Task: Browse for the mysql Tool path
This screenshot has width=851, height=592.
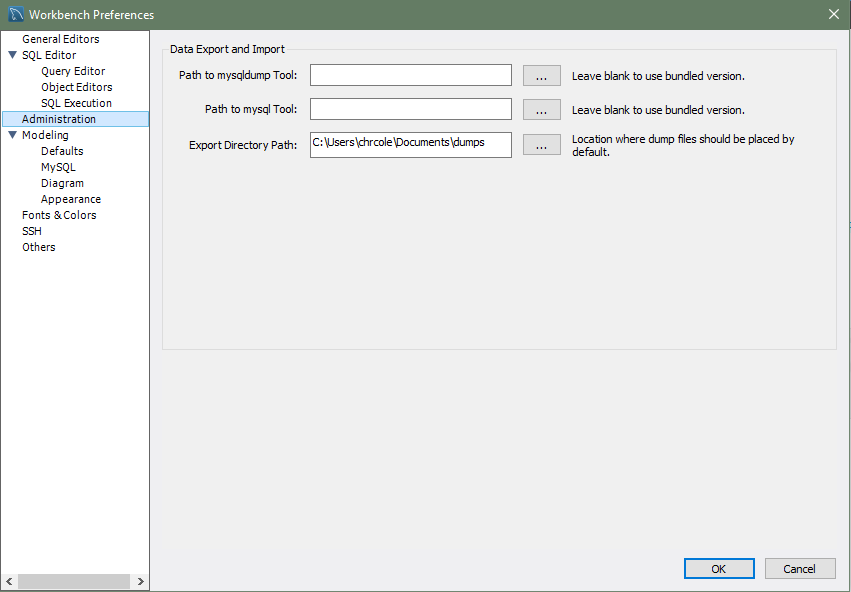Action: pos(541,110)
